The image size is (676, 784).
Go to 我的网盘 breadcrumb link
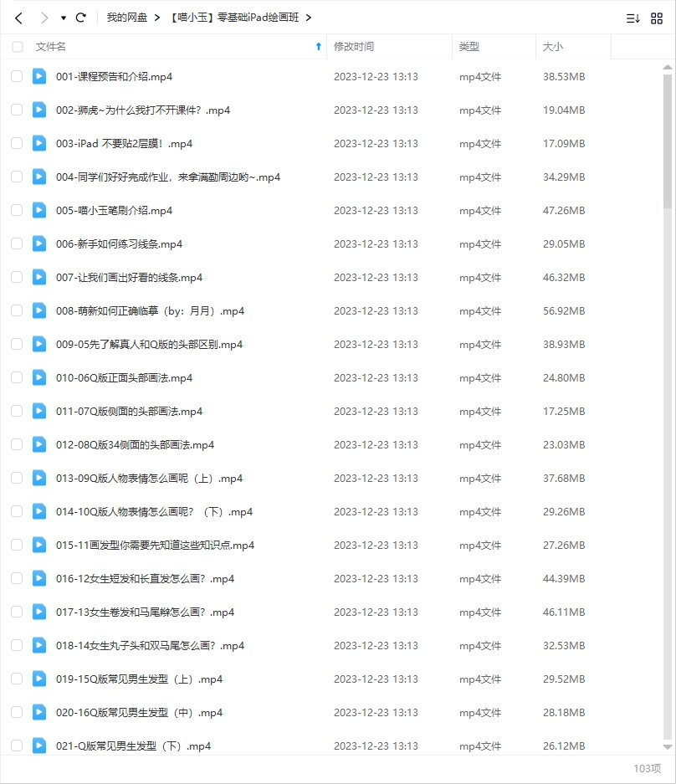click(127, 18)
